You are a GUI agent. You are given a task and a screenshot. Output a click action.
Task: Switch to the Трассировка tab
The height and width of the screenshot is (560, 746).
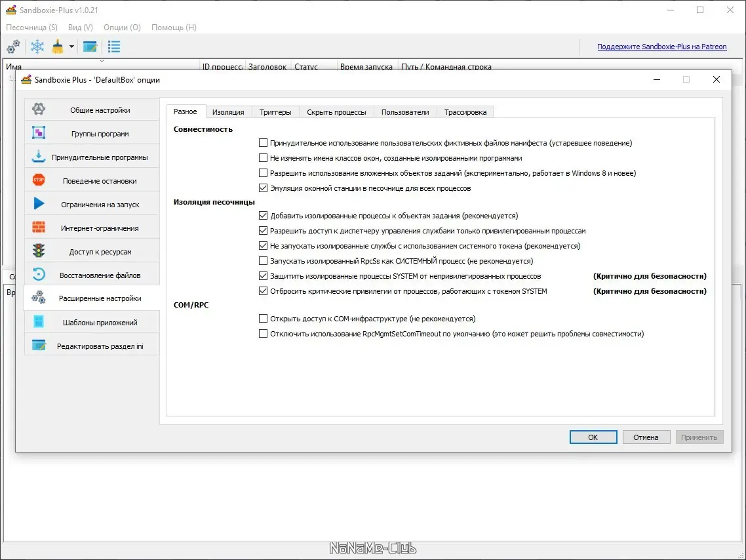465,112
